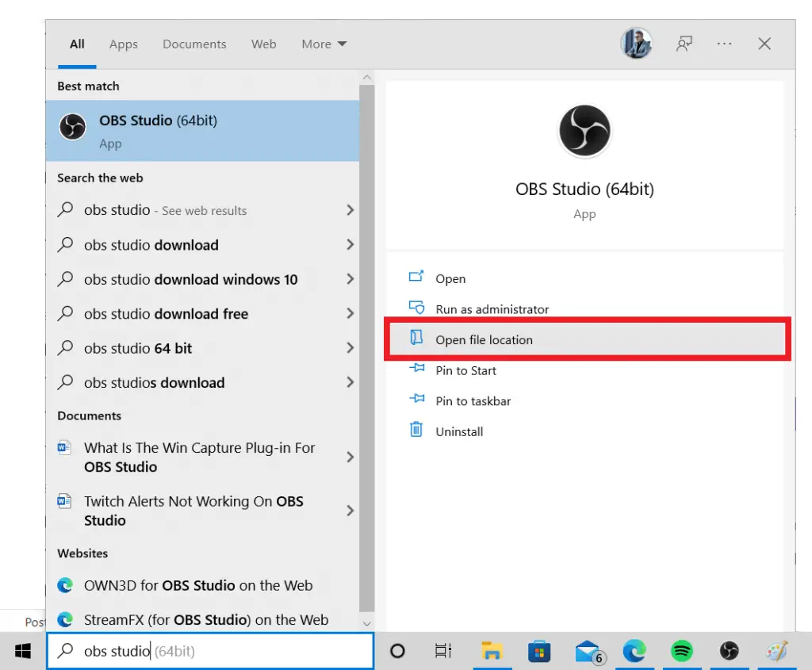Image resolution: width=812 pixels, height=670 pixels.
Task: Open File Explorer from taskbar
Action: [492, 651]
